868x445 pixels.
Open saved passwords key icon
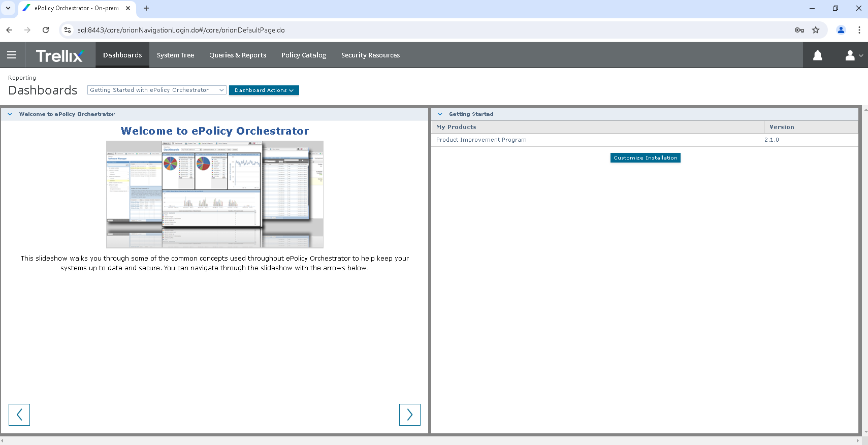point(799,30)
